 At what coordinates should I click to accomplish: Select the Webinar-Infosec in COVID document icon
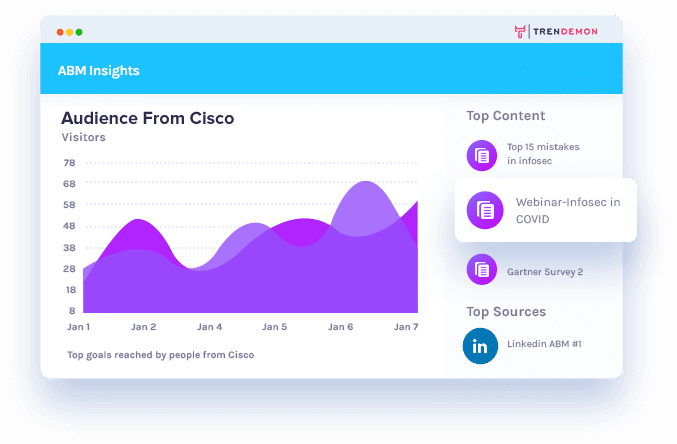[x=485, y=210]
